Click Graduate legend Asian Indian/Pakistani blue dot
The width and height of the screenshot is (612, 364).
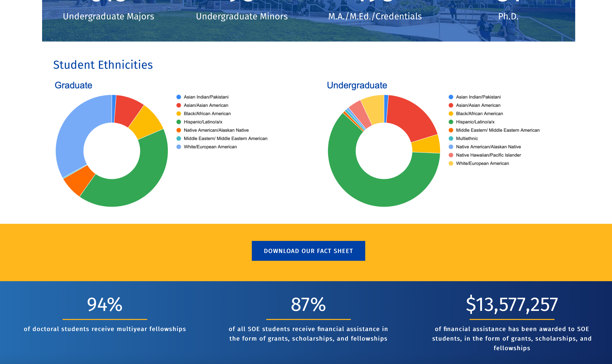(179, 97)
